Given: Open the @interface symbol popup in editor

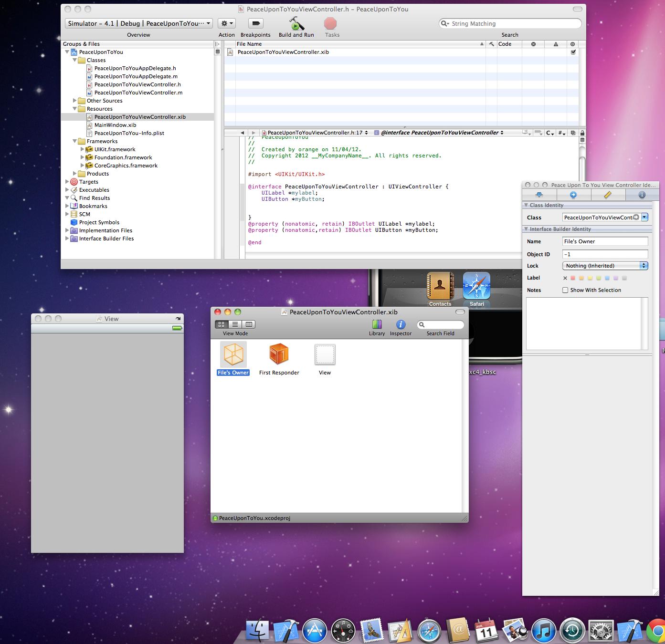Looking at the screenshot, I should tap(439, 133).
